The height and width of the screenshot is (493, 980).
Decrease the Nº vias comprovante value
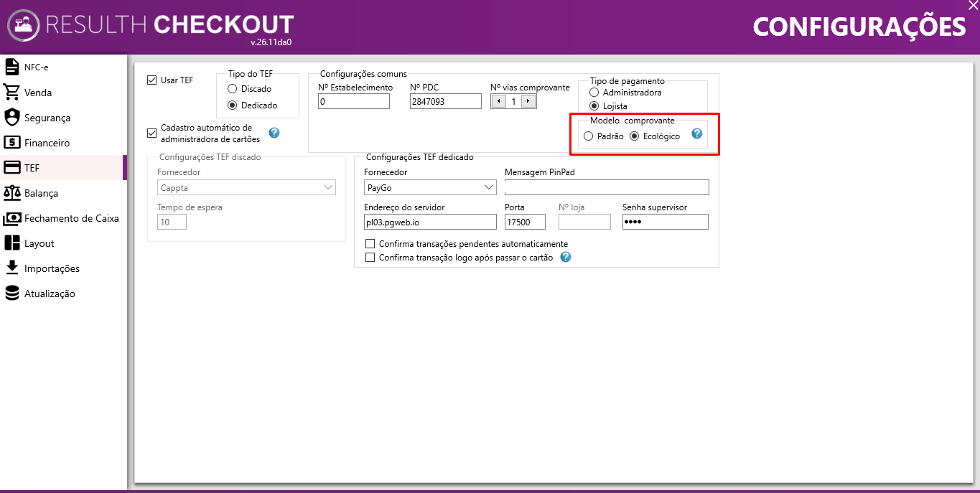click(499, 101)
